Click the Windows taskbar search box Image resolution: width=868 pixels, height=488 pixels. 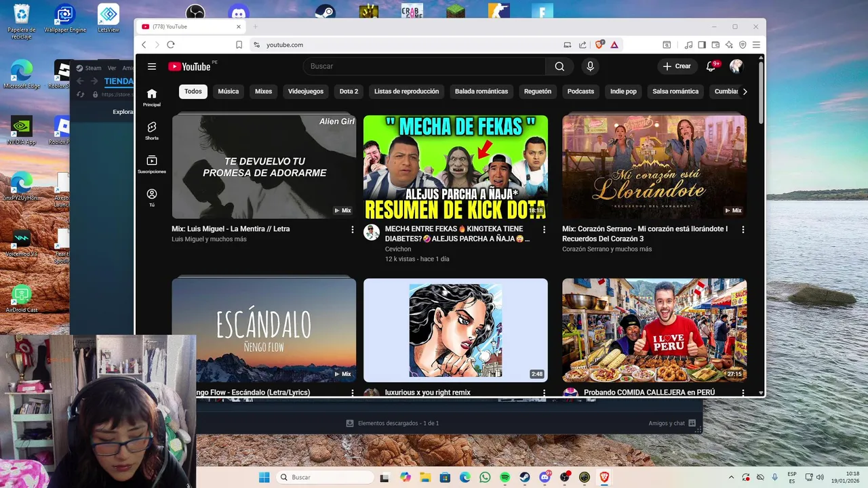click(x=325, y=477)
